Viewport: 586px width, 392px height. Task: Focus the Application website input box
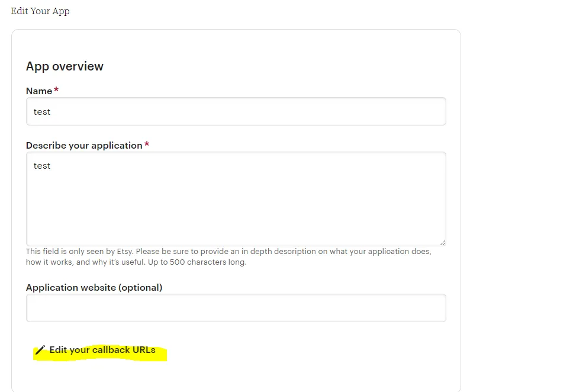click(x=236, y=308)
